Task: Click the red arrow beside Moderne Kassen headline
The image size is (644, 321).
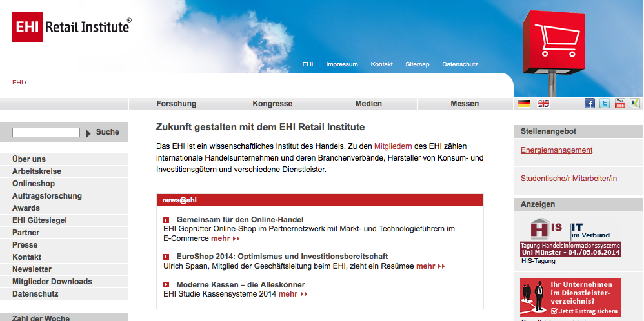Action: pos(166,285)
